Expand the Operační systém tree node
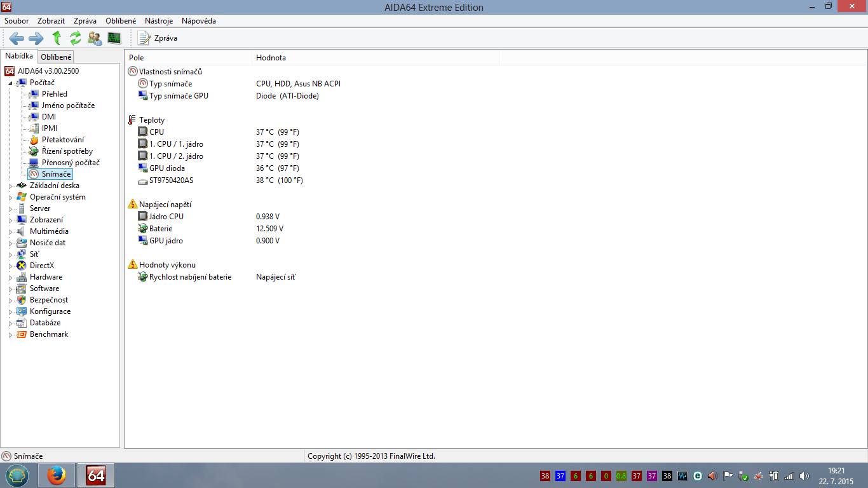Viewport: 868px width, 488px height. click(10, 198)
